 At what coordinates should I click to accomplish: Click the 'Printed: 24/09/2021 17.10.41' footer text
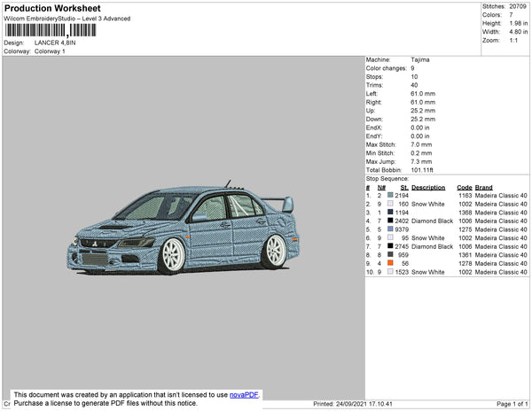353,404
